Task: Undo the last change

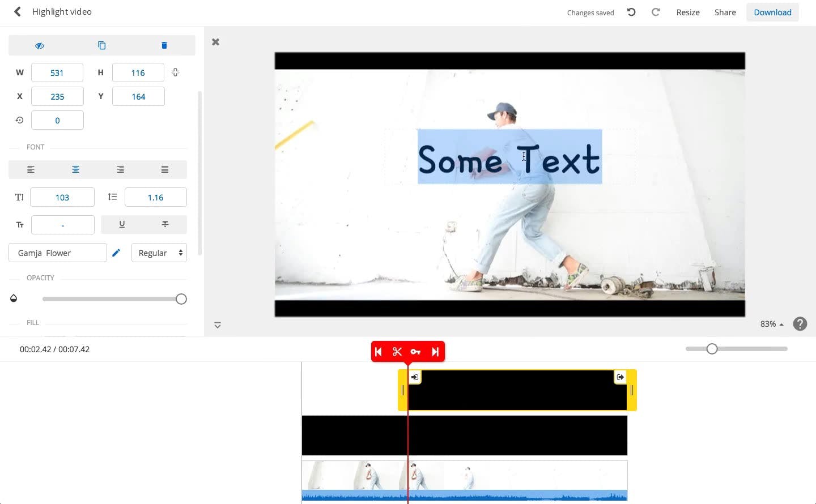Action: click(631, 12)
